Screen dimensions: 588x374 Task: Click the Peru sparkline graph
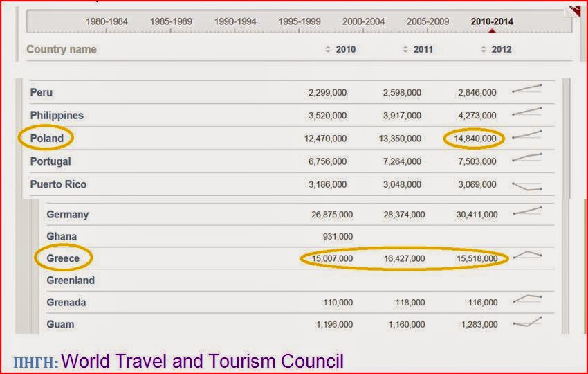(526, 89)
